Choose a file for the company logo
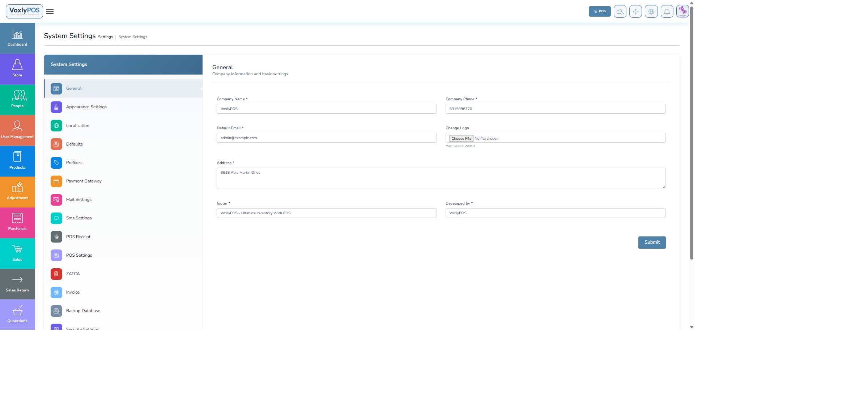868x412 pixels. click(461, 138)
